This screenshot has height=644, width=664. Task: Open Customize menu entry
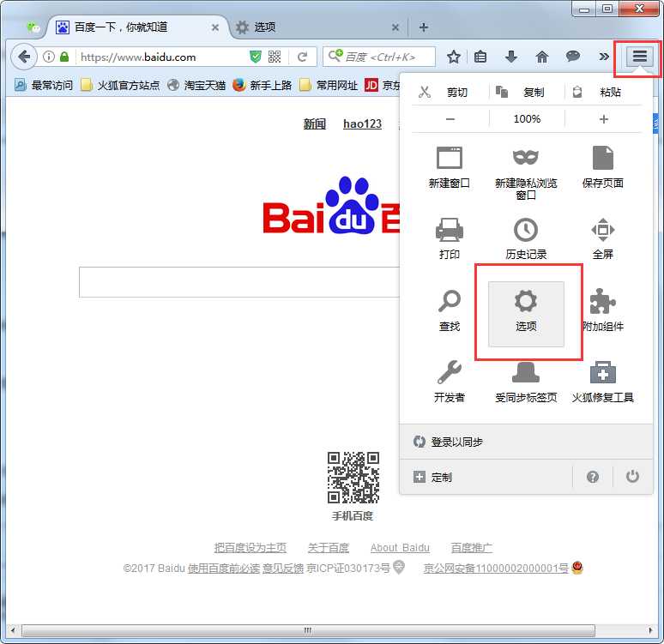(486, 477)
